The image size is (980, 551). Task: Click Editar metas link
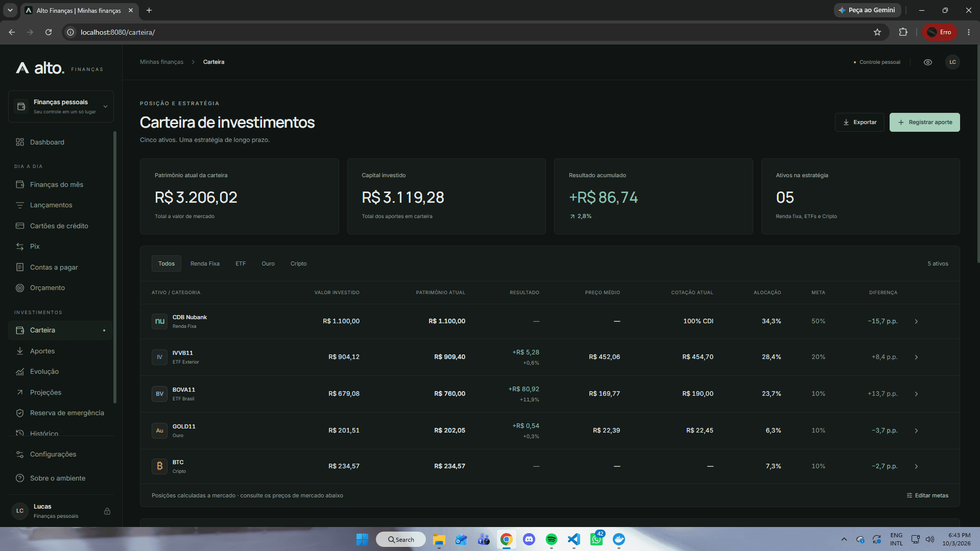pyautogui.click(x=927, y=495)
